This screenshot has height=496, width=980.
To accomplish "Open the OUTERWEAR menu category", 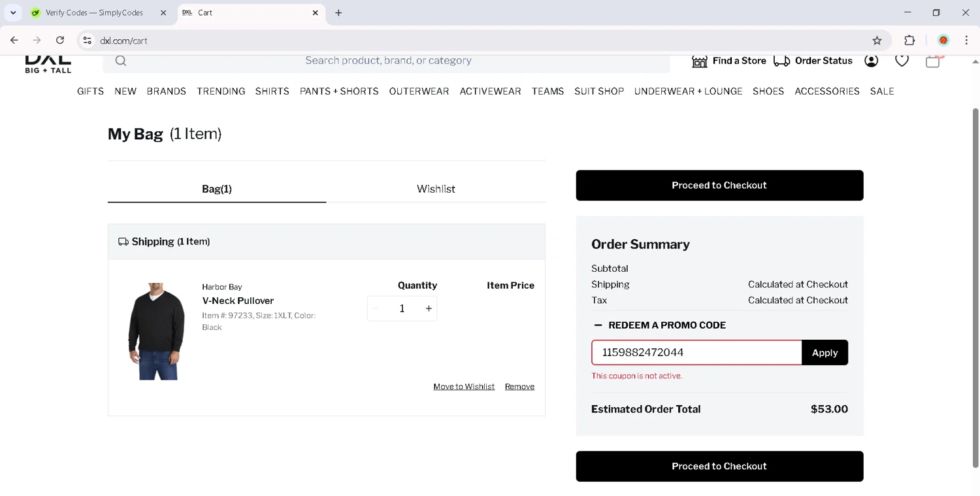I will tap(419, 91).
